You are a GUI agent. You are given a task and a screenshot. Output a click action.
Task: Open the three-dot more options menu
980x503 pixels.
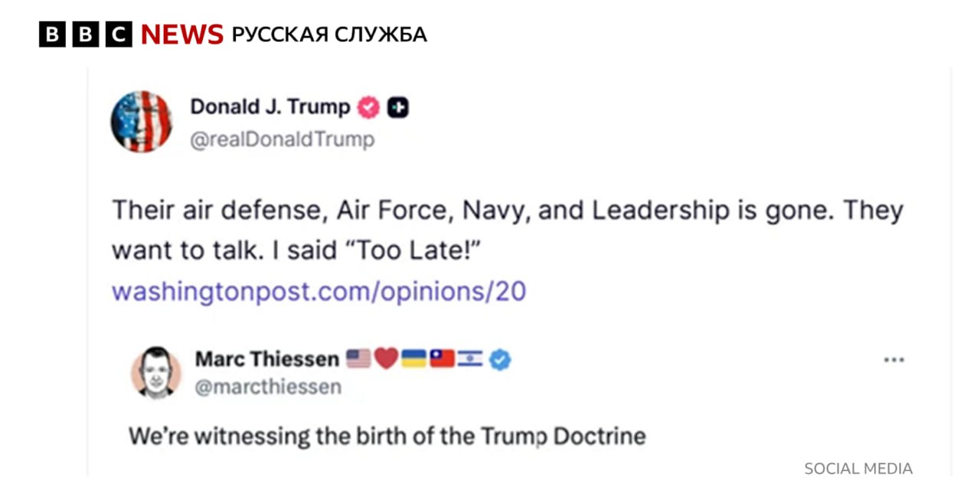coord(893,359)
